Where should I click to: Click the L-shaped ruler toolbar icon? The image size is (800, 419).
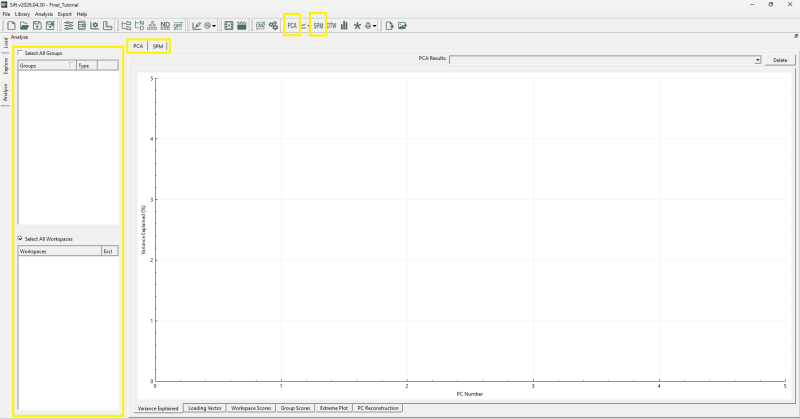coord(107,26)
